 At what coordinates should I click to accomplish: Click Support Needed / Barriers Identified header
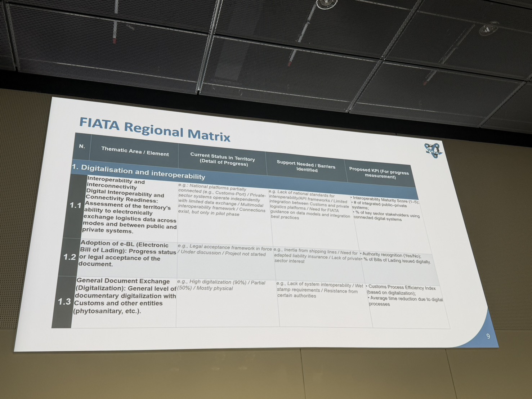tap(306, 166)
